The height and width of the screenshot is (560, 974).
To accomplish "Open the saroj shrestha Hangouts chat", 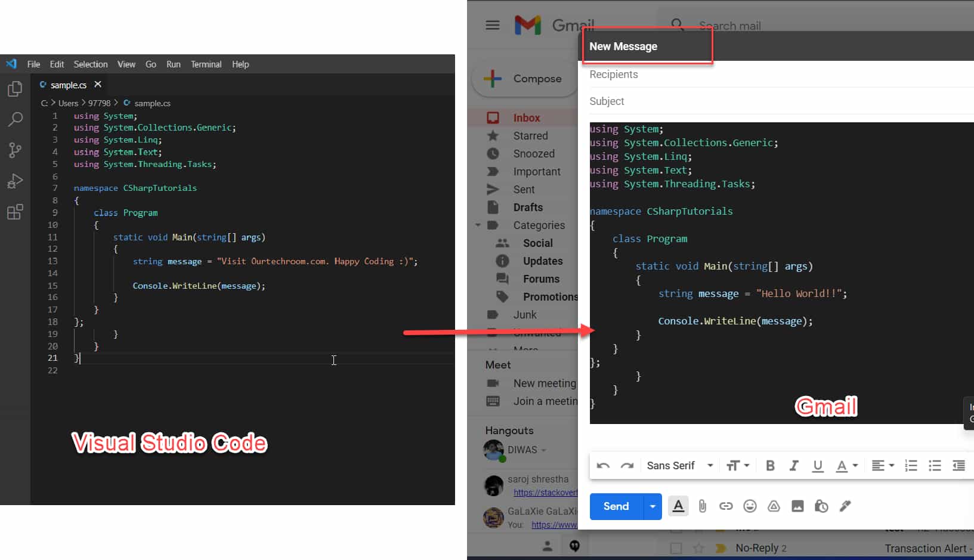I will click(x=538, y=479).
